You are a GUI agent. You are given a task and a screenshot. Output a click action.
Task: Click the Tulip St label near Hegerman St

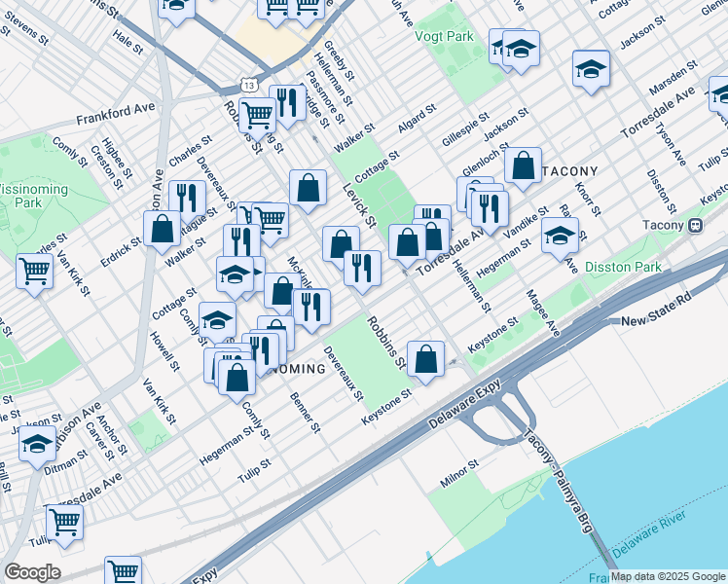pos(254,471)
